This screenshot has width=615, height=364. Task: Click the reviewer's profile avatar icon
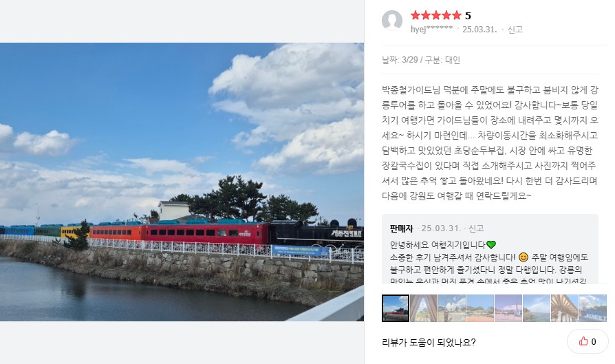392,20
